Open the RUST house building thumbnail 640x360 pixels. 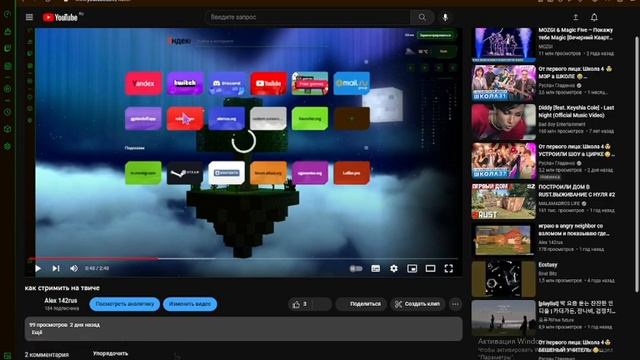pyautogui.click(x=504, y=201)
